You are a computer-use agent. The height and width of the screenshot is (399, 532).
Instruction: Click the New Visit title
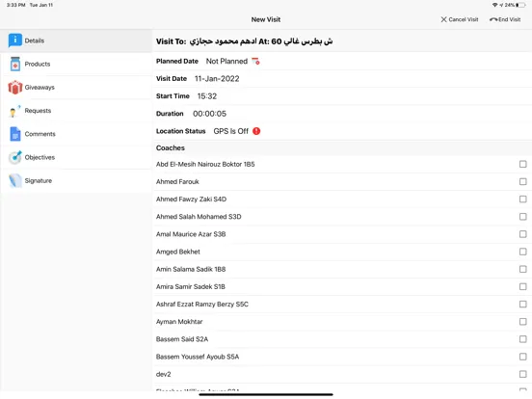pyautogui.click(x=266, y=19)
